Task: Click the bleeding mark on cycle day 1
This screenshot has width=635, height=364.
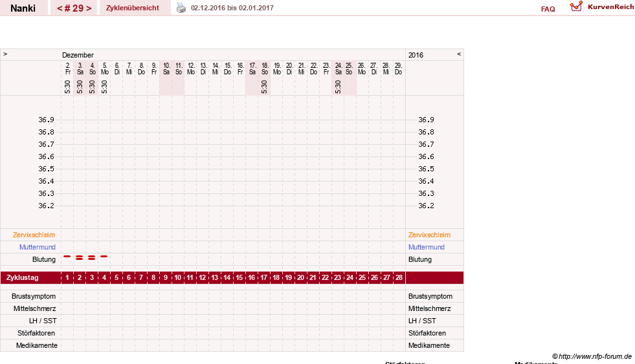Action: coord(67,257)
